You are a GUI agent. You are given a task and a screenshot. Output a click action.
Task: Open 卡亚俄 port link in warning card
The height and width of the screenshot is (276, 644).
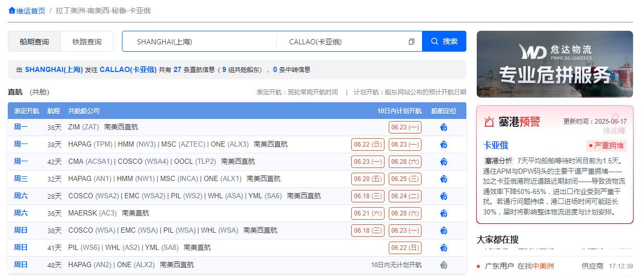[496, 145]
